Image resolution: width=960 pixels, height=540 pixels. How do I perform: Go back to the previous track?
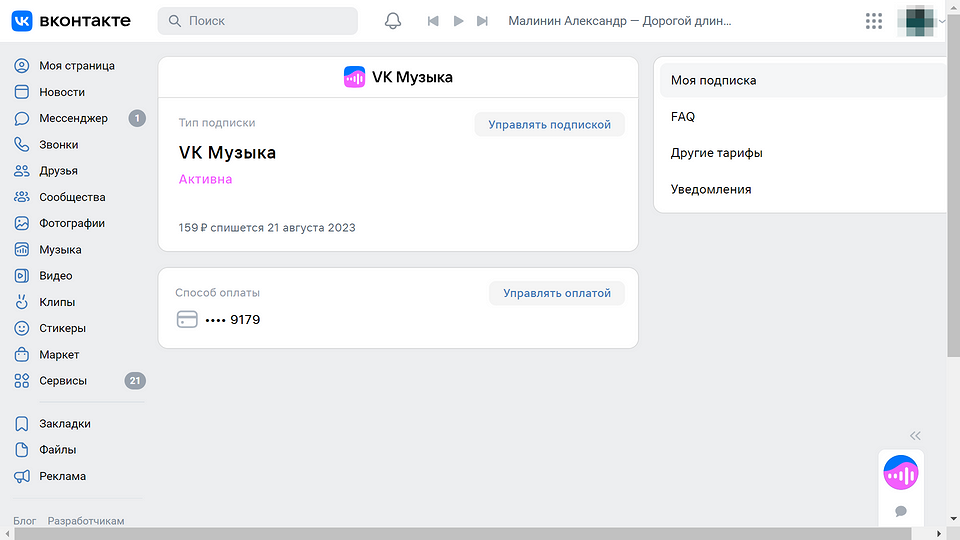[433, 21]
